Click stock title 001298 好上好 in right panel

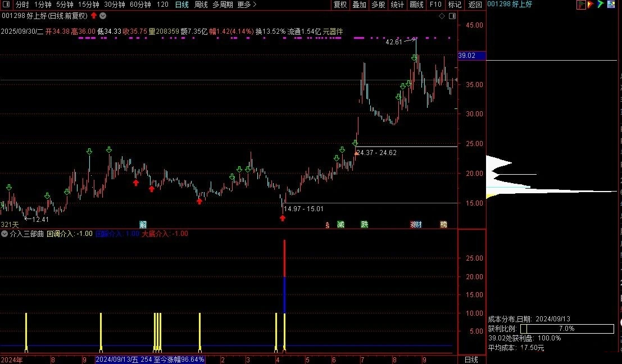509,4
